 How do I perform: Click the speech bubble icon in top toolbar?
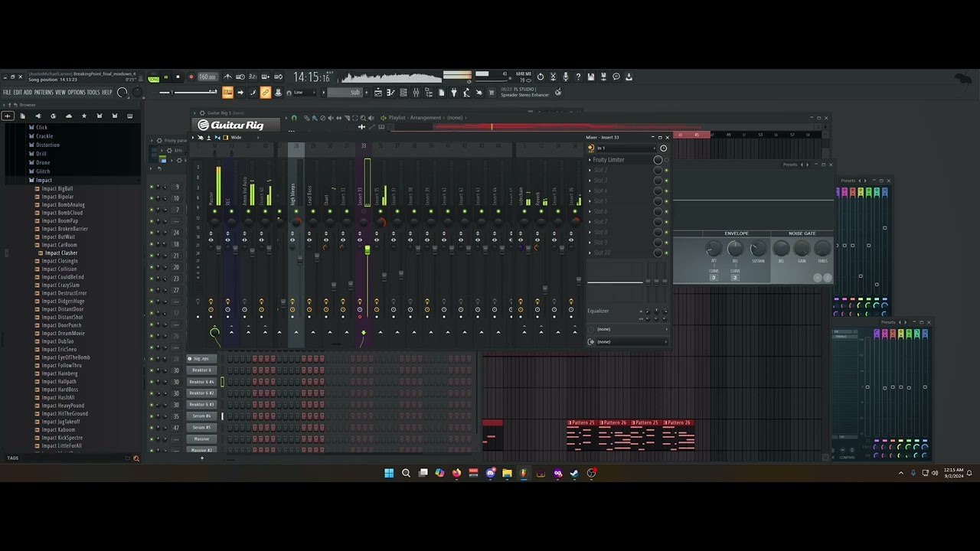tap(616, 77)
